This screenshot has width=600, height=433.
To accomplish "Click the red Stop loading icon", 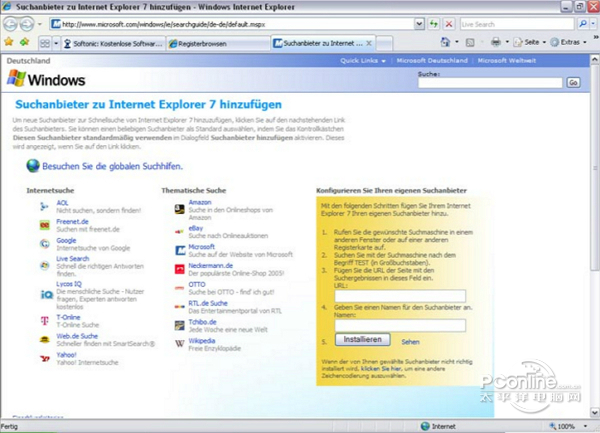I will click(449, 24).
